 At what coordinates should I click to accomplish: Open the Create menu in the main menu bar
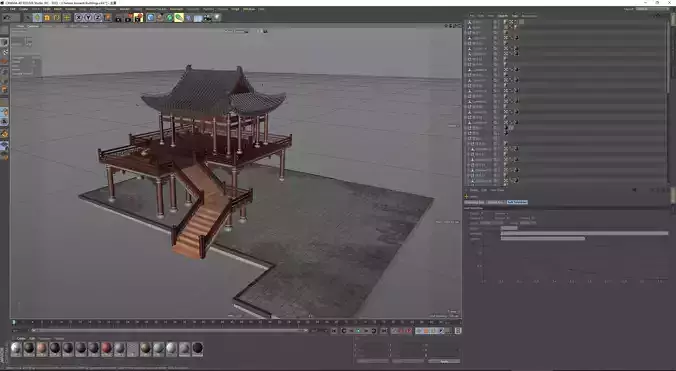pyautogui.click(x=23, y=9)
